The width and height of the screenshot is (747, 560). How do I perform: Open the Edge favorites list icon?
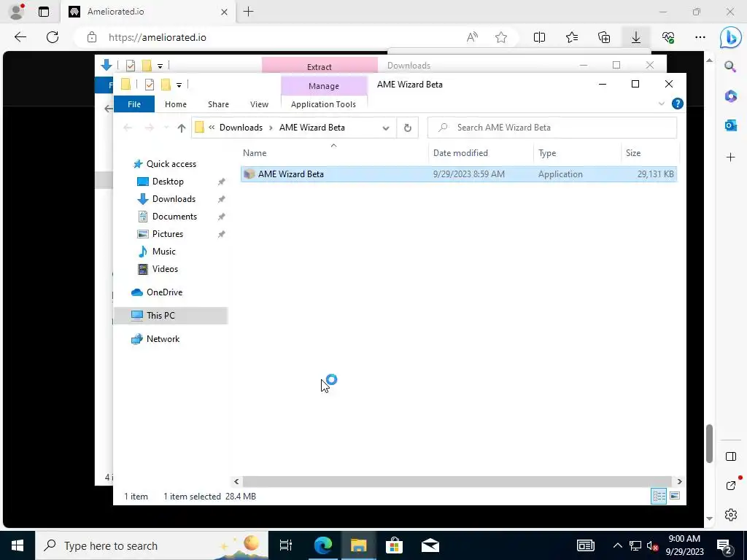(x=572, y=37)
